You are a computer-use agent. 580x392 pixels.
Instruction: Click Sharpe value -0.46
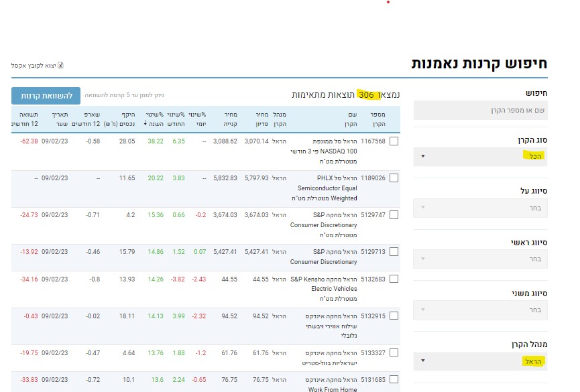[x=93, y=252]
